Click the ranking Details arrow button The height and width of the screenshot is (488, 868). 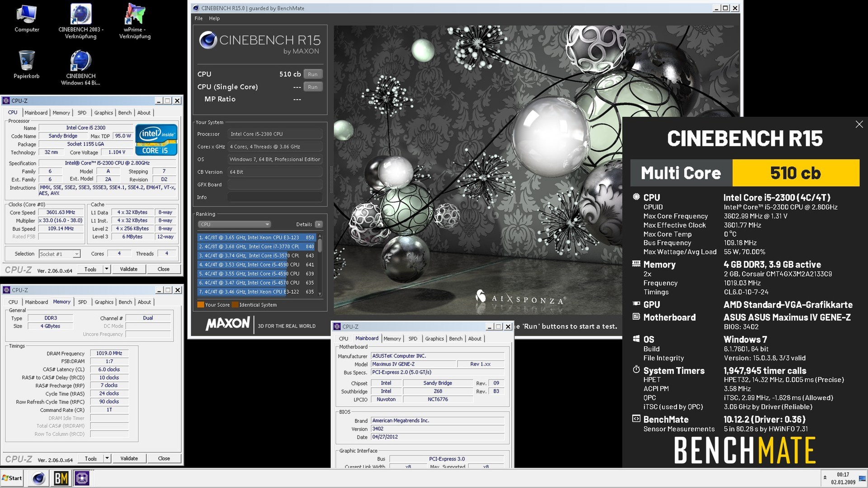[319, 224]
